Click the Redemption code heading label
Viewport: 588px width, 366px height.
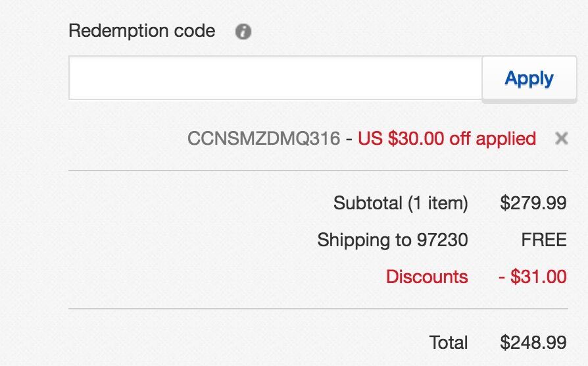click(x=142, y=31)
